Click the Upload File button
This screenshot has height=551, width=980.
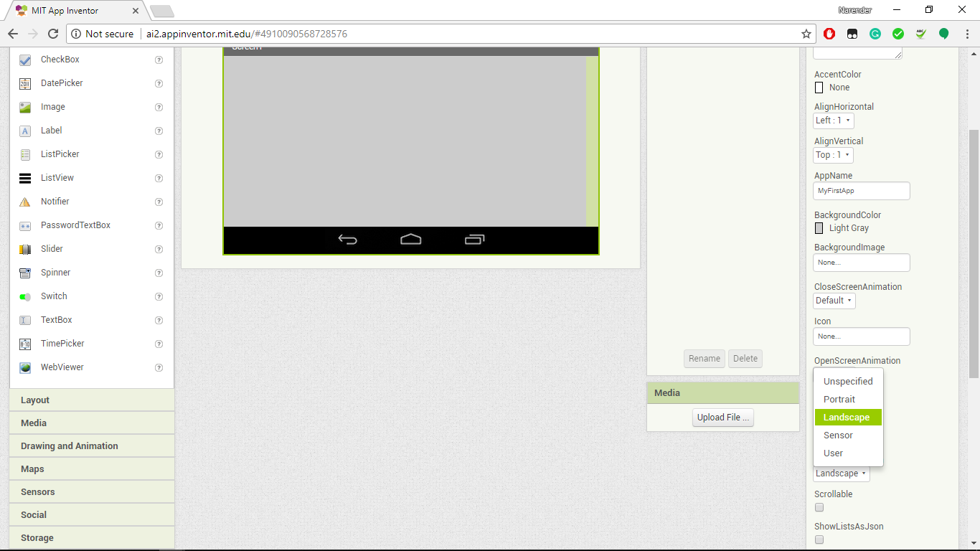point(723,418)
